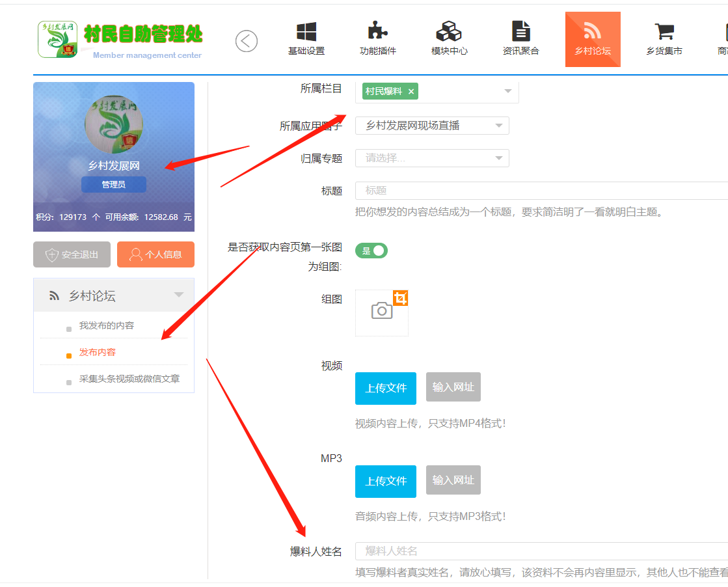Image resolution: width=728 pixels, height=587 pixels.
Task: Open 采集头条视频或微信文章 in sidebar
Action: [x=129, y=379]
